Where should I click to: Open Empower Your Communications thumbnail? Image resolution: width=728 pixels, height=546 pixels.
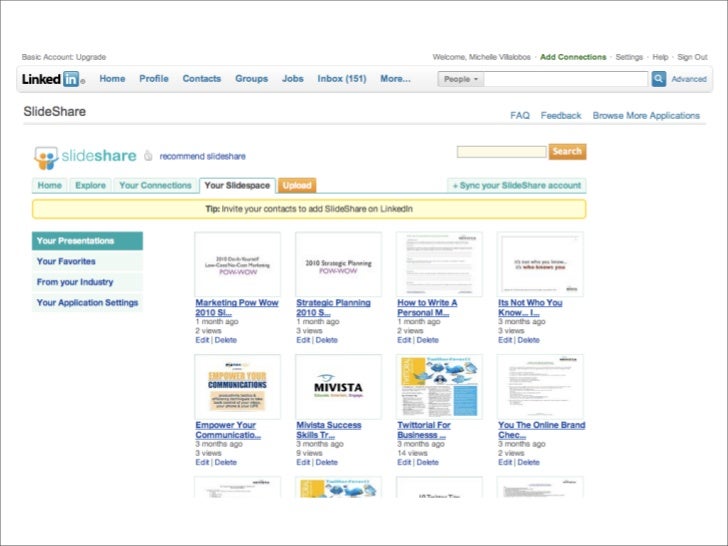pos(237,387)
